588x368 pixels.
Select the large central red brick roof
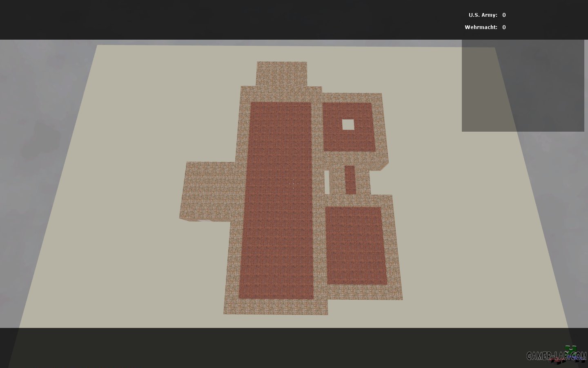tap(278, 200)
